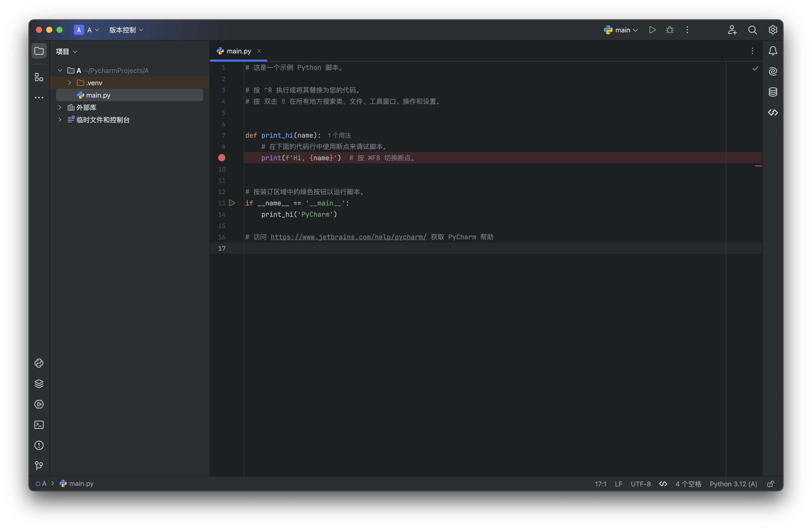Viewport: 812px width, 529px height.
Task: Click the jetbrains.com help link in code
Action: click(348, 237)
